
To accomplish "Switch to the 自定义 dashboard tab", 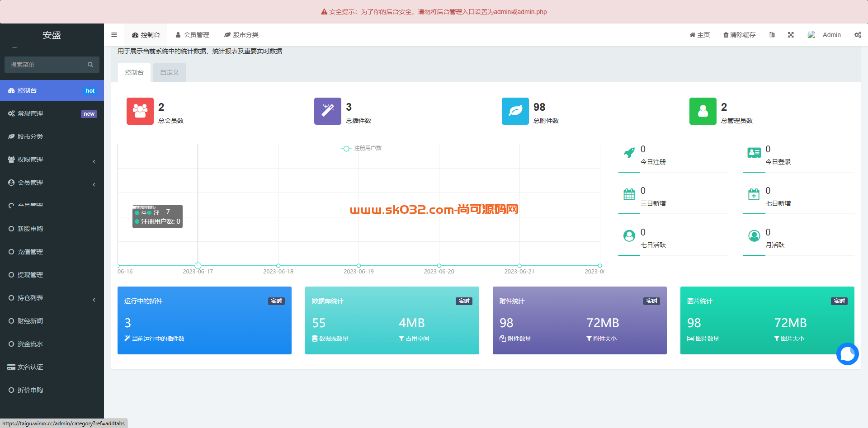I will 170,72.
